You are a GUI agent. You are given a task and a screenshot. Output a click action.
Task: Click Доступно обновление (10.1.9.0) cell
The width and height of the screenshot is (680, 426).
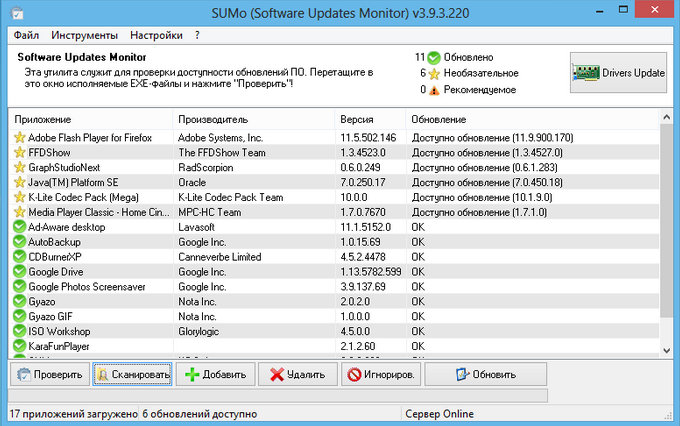tap(482, 197)
